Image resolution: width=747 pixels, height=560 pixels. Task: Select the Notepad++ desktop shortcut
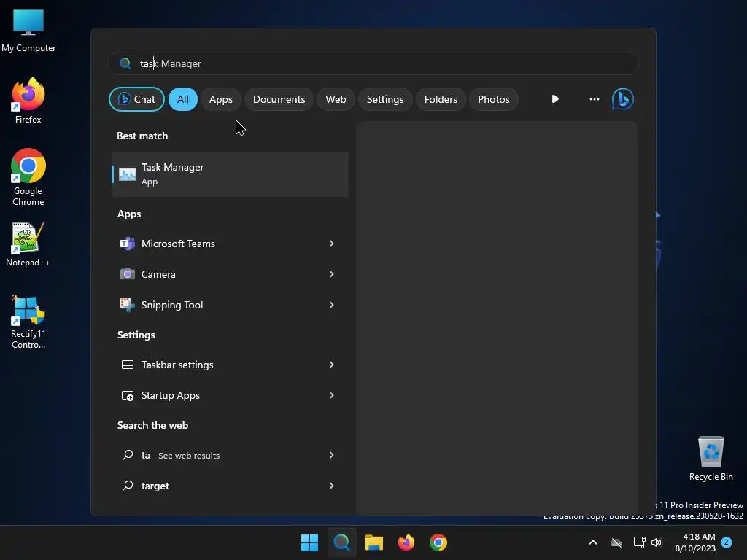tap(28, 244)
